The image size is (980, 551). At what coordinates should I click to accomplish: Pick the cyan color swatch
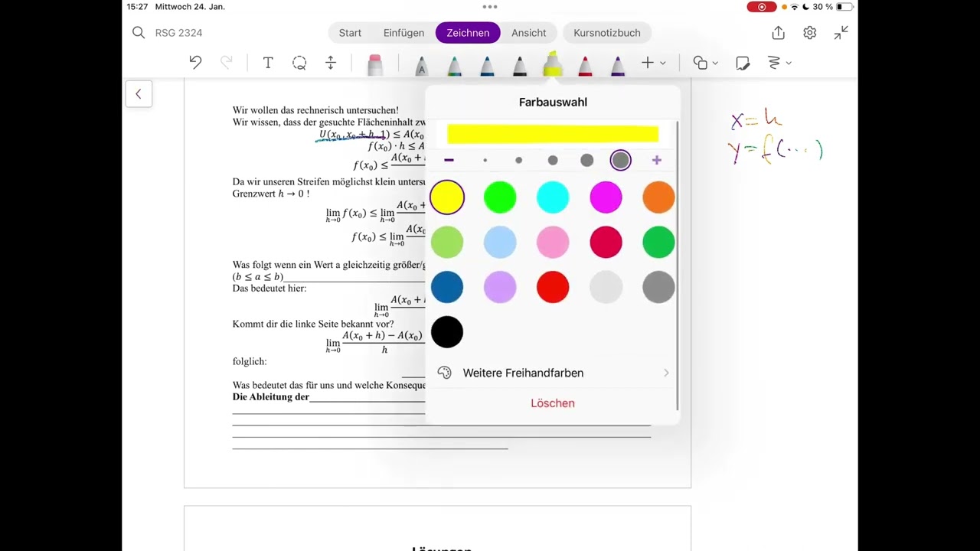(553, 197)
